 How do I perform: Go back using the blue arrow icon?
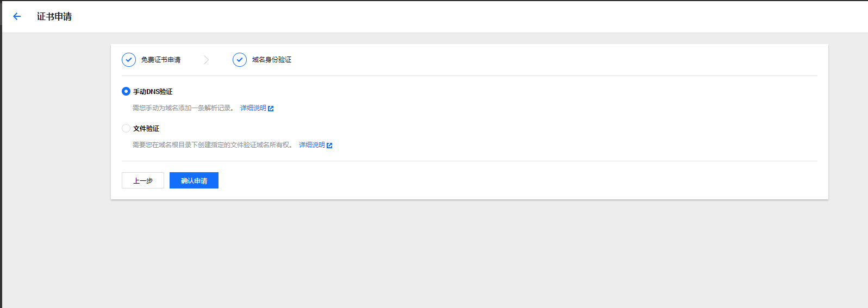point(17,16)
